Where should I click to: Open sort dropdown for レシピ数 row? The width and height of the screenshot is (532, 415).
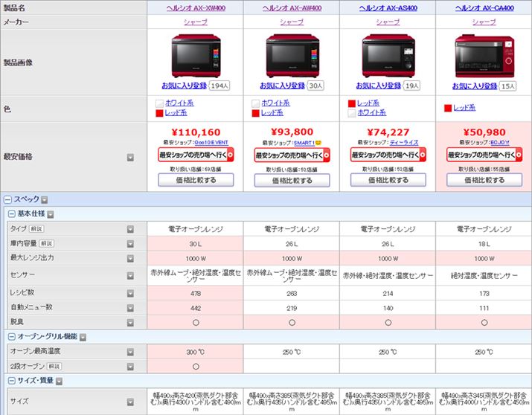(130, 293)
